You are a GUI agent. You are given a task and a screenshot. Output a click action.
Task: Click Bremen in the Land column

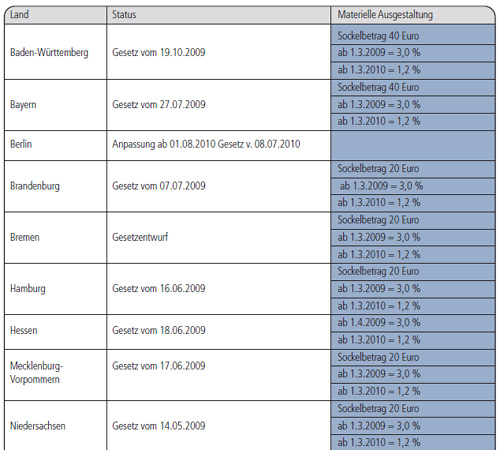25,237
